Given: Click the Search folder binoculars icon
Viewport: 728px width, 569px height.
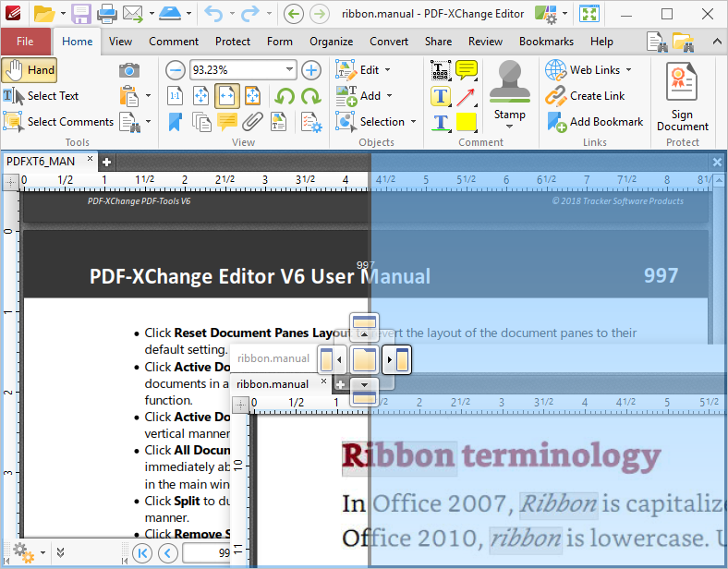Looking at the screenshot, I should click(683, 42).
